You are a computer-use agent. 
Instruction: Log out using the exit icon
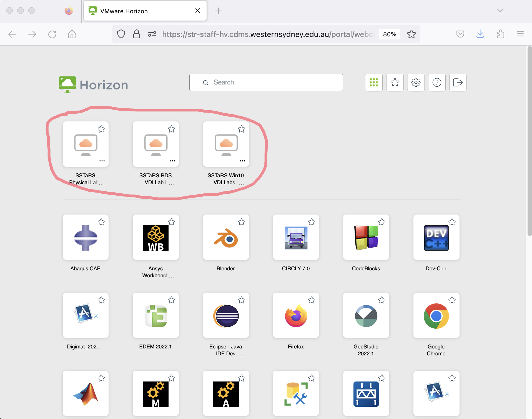[x=458, y=82]
